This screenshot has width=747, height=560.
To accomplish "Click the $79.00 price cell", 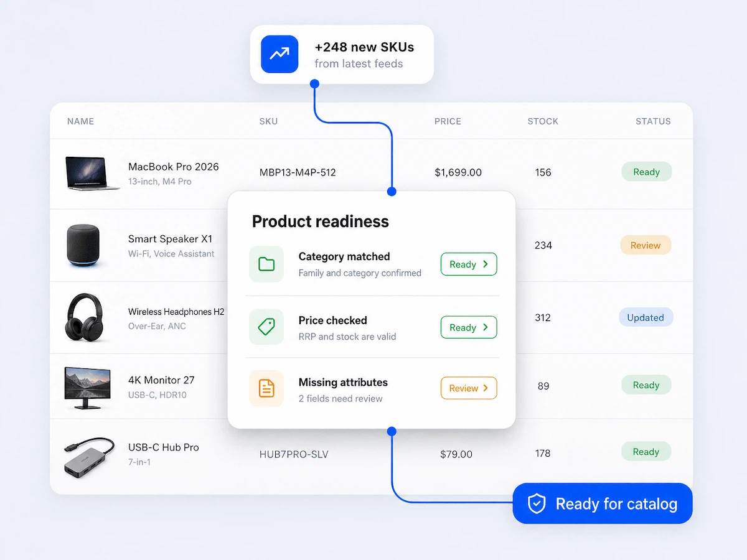I will click(x=456, y=454).
